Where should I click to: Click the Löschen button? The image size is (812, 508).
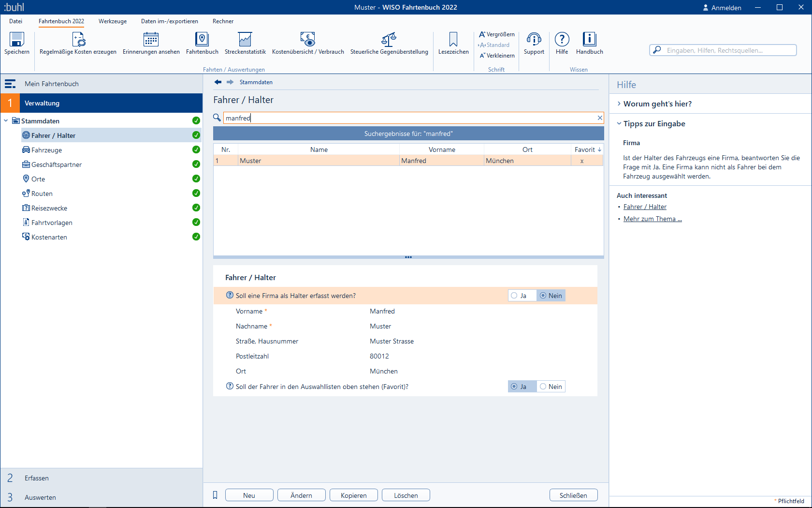coord(406,495)
